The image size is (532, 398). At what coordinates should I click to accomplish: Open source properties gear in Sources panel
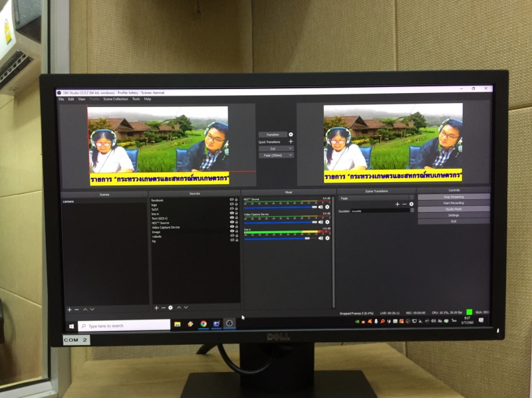(171, 308)
